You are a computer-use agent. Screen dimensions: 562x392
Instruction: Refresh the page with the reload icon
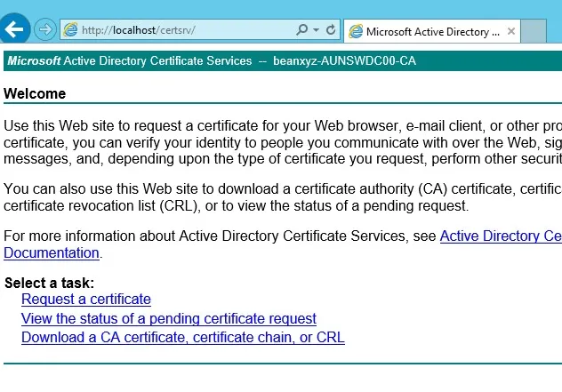(331, 29)
